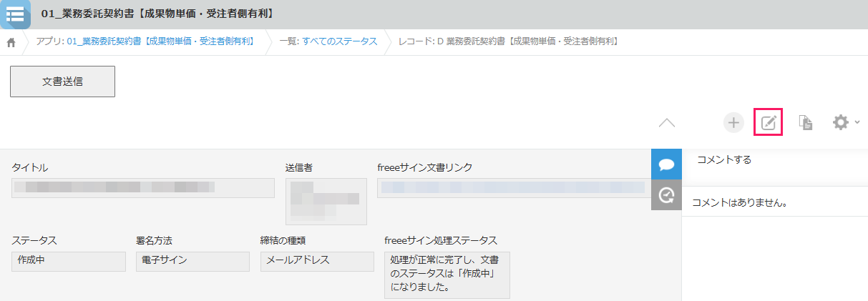Click the freeeサイン処理ステータス message text
868x301 pixels.
[447, 275]
